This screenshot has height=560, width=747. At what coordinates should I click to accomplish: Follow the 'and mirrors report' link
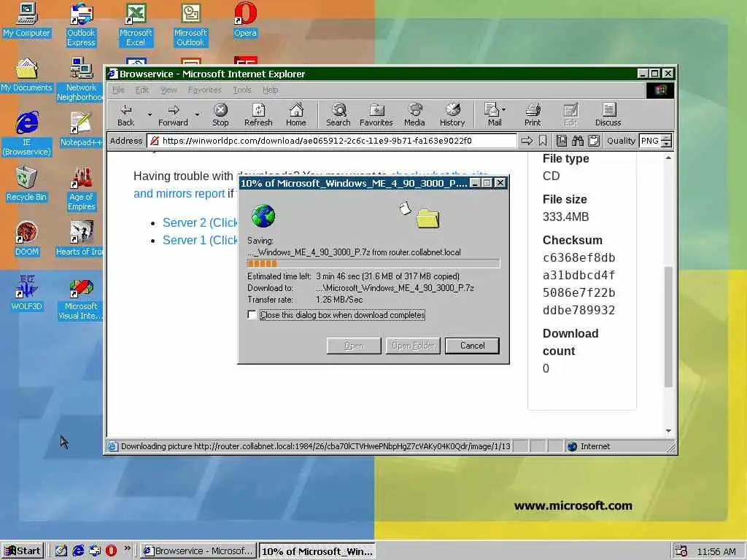[179, 194]
